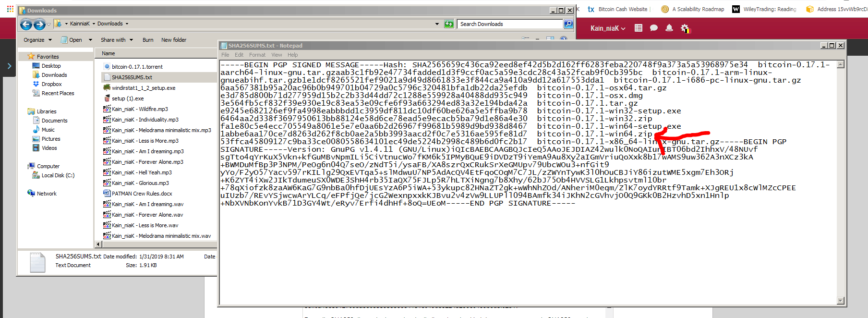Click Search Downloads input field
Screen dimensions: 868x318
point(510,24)
